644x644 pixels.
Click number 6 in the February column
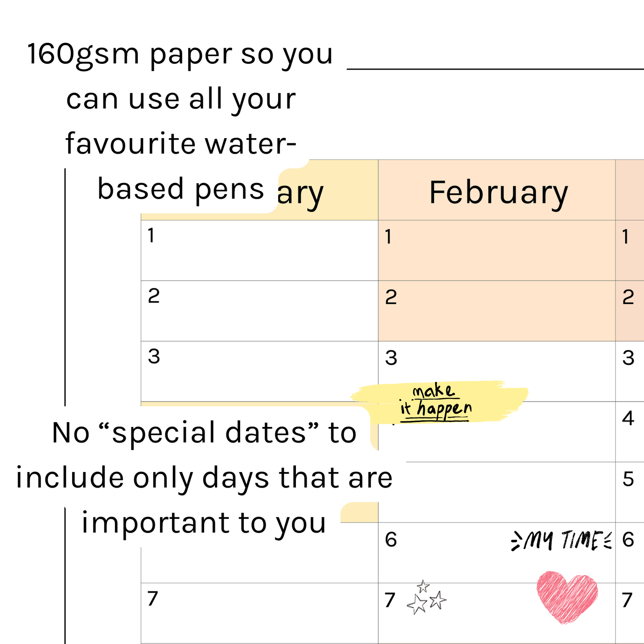tap(391, 540)
